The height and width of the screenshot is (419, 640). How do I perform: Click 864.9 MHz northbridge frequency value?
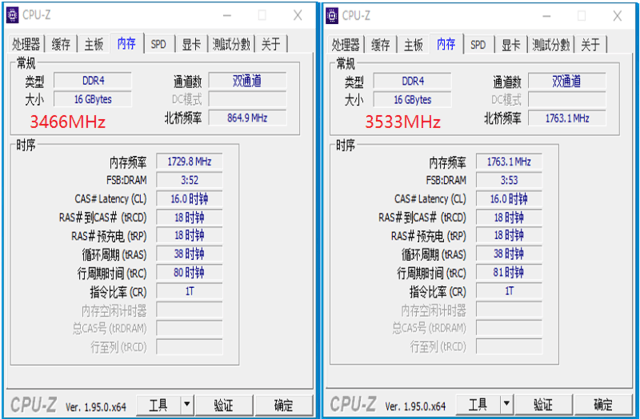[x=247, y=118]
